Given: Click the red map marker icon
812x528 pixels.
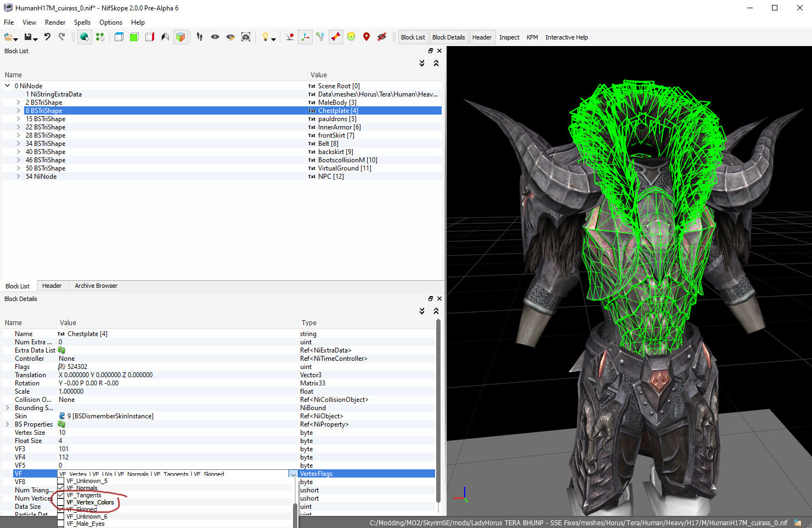Looking at the screenshot, I should pyautogui.click(x=366, y=37).
